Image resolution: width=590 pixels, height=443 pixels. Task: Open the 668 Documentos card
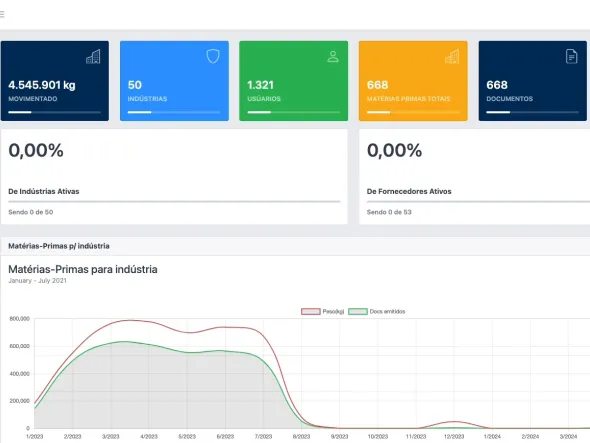[x=532, y=81]
